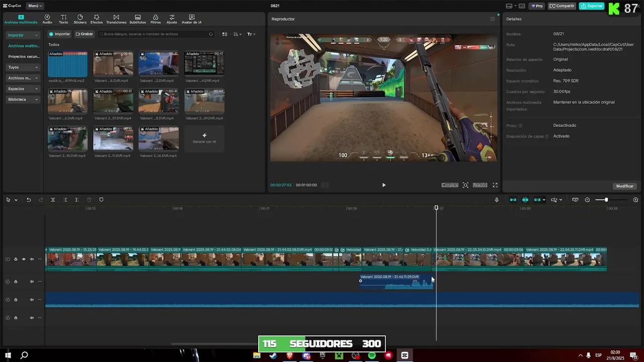
Task: Select the sastik mp3 audio thumbnail
Action: pos(67,64)
